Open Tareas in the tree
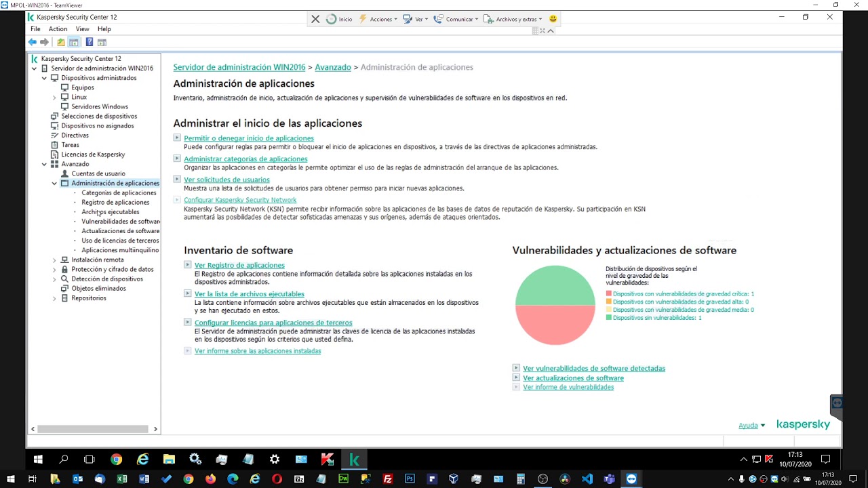This screenshot has height=488, width=868. coord(70,144)
